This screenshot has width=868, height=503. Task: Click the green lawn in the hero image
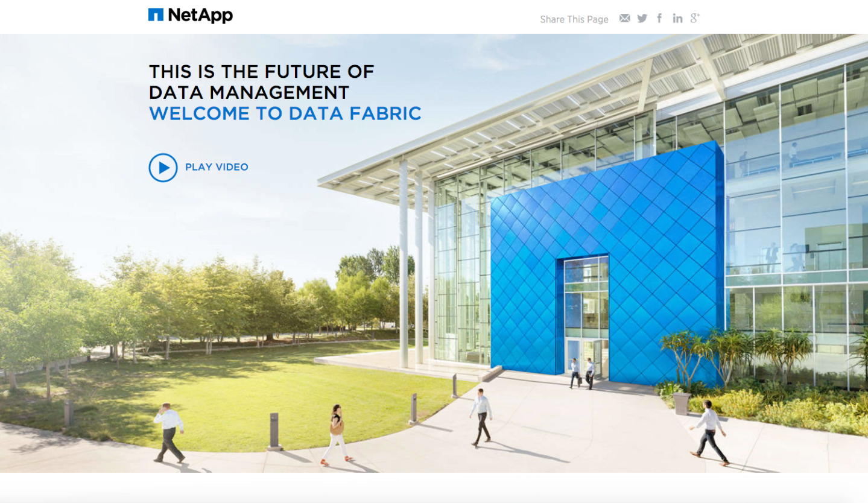click(241, 392)
